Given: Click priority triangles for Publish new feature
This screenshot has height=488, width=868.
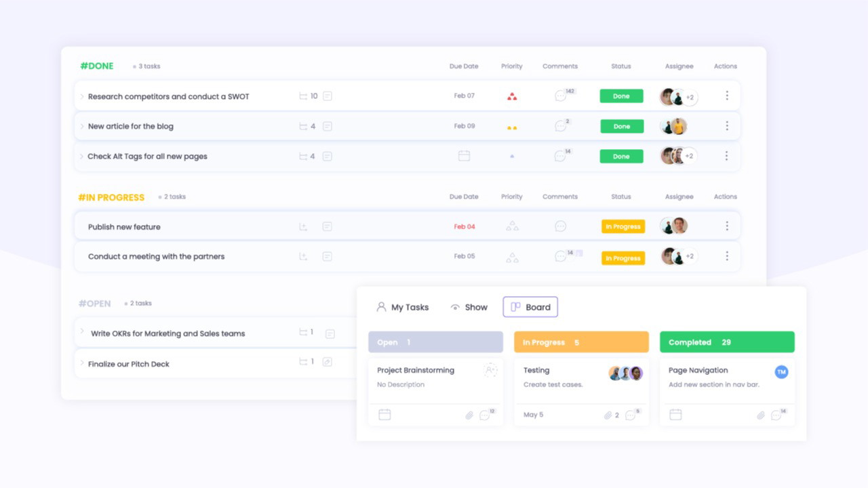Looking at the screenshot, I should (512, 226).
